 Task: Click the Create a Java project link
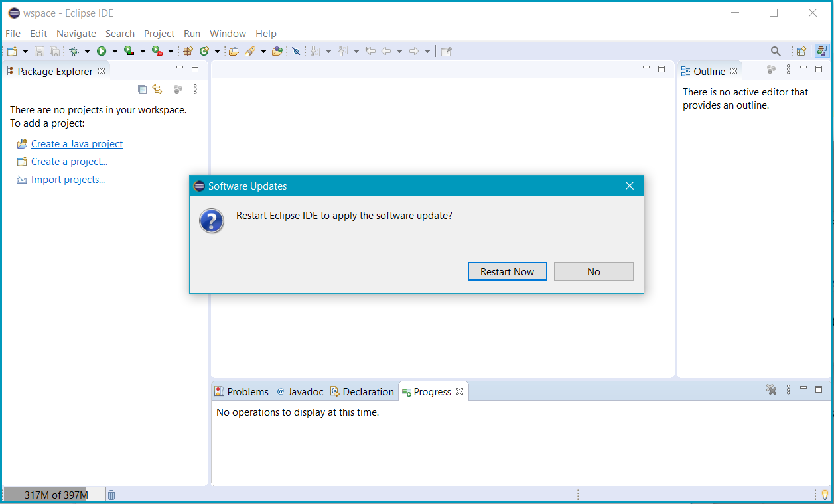point(77,143)
